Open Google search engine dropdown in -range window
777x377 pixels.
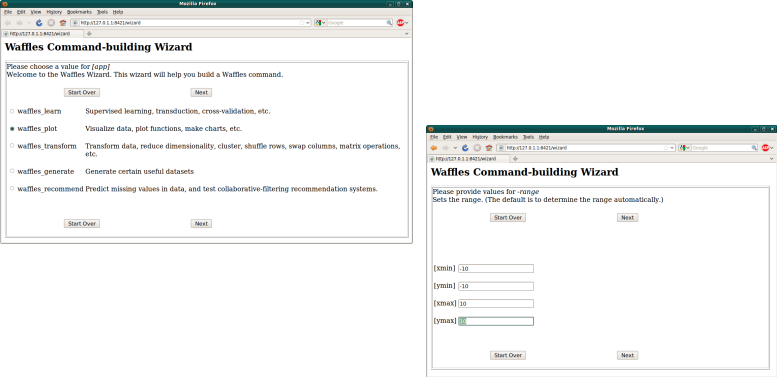click(685, 148)
